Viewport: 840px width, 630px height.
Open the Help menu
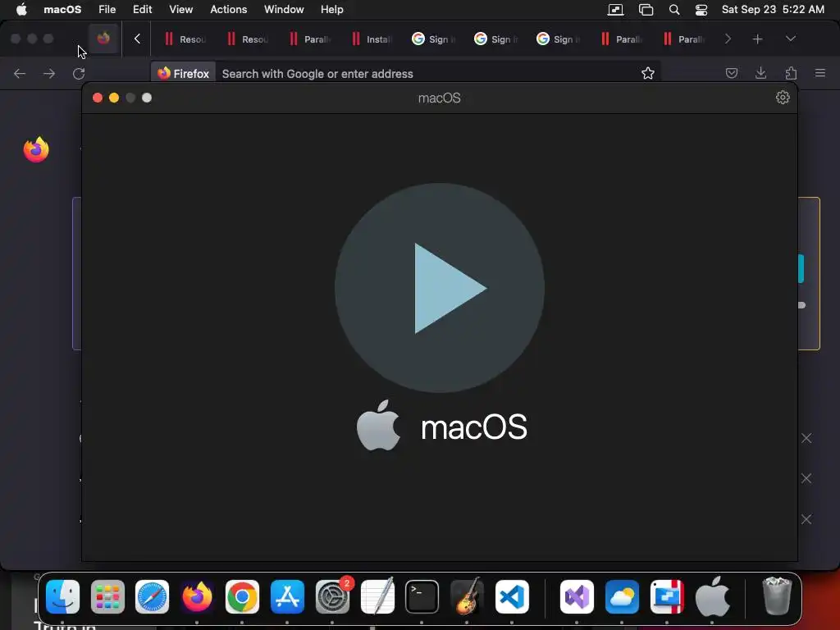point(331,9)
